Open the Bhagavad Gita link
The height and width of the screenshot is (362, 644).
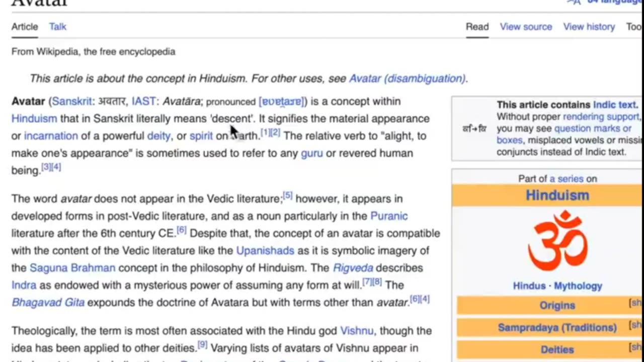pos(48,302)
